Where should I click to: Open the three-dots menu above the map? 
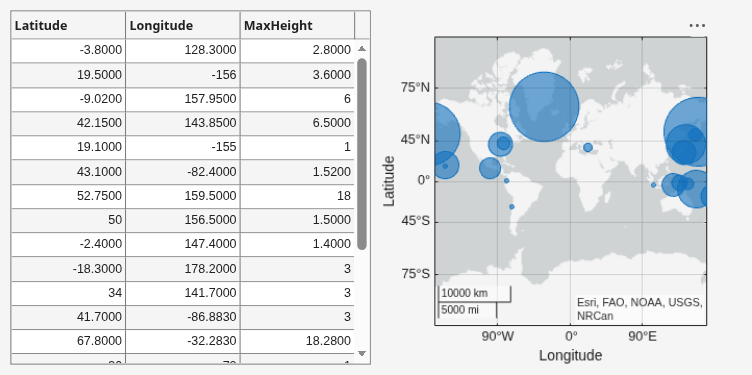point(697,25)
